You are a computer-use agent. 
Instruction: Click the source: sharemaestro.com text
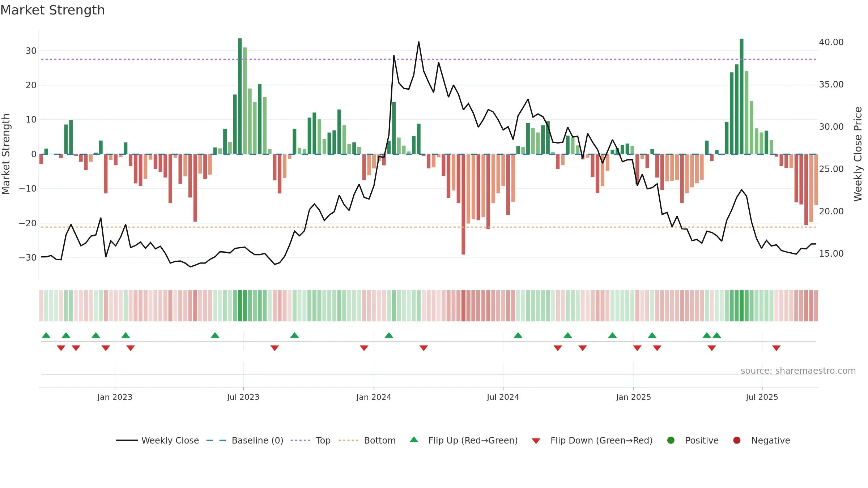point(798,371)
